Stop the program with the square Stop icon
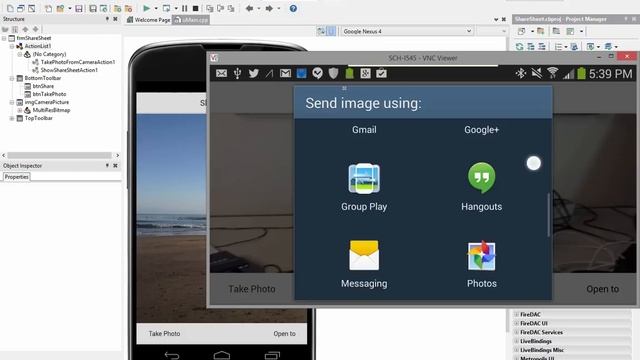 click(x=196, y=8)
